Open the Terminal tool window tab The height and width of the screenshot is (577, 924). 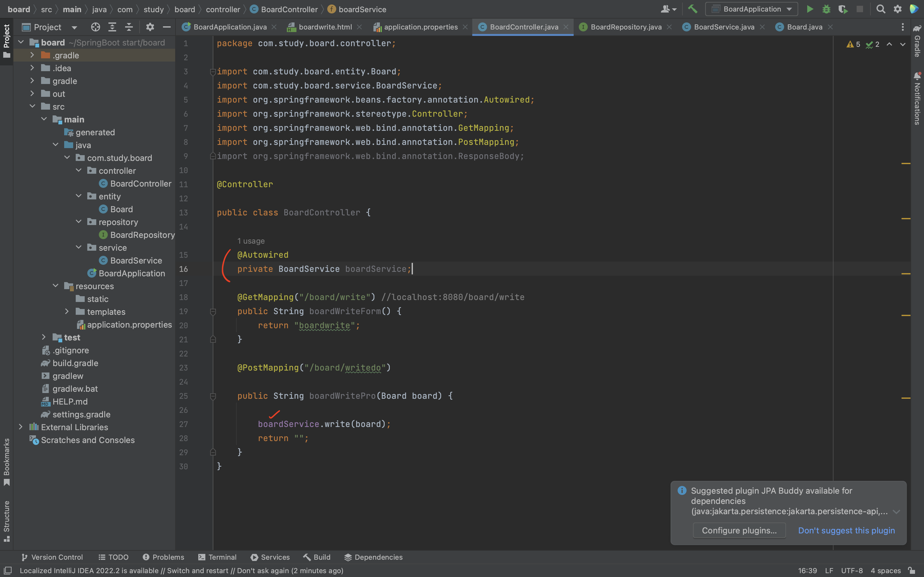[218, 557]
